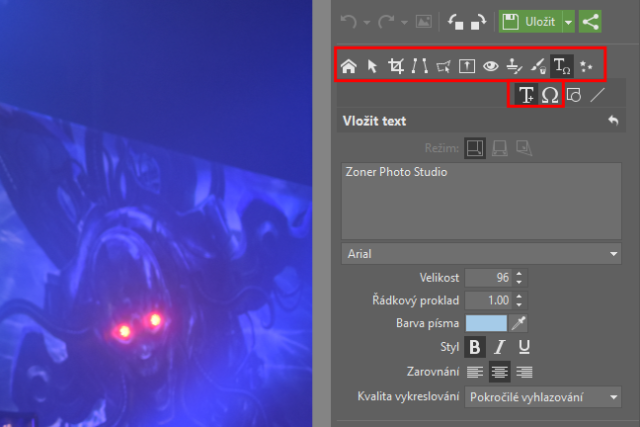Click into the Zoner Photo Studio text box

481,201
